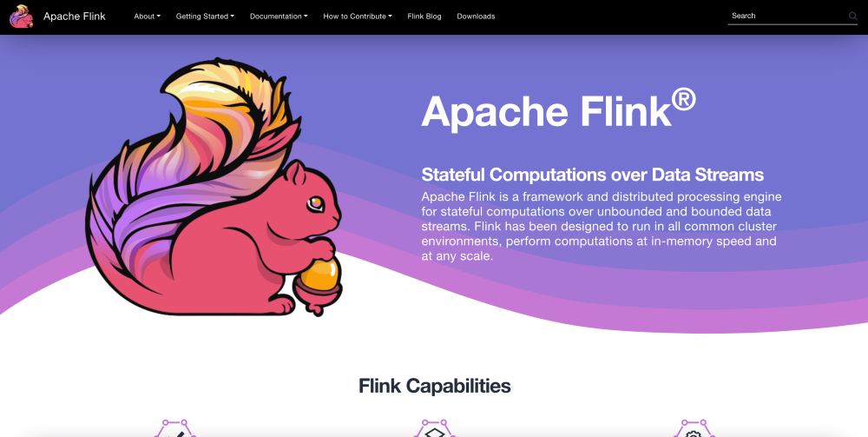Image resolution: width=868 pixels, height=437 pixels.
Task: Open the About dropdown menu
Action: [148, 16]
